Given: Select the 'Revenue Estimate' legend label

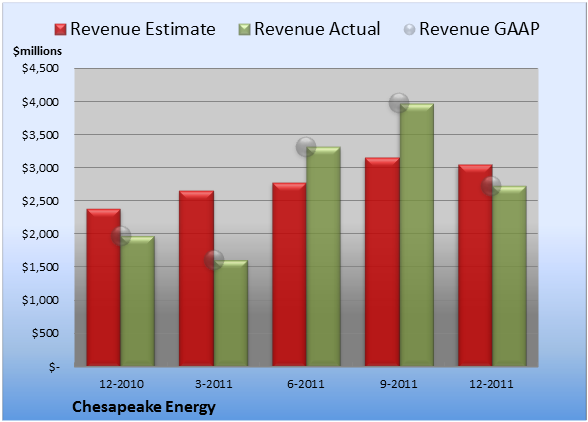Looking at the screenshot, I should tap(143, 29).
